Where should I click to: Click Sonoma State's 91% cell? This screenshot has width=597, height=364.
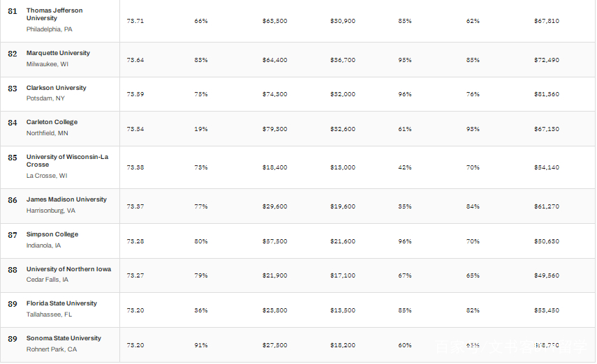[201, 345]
